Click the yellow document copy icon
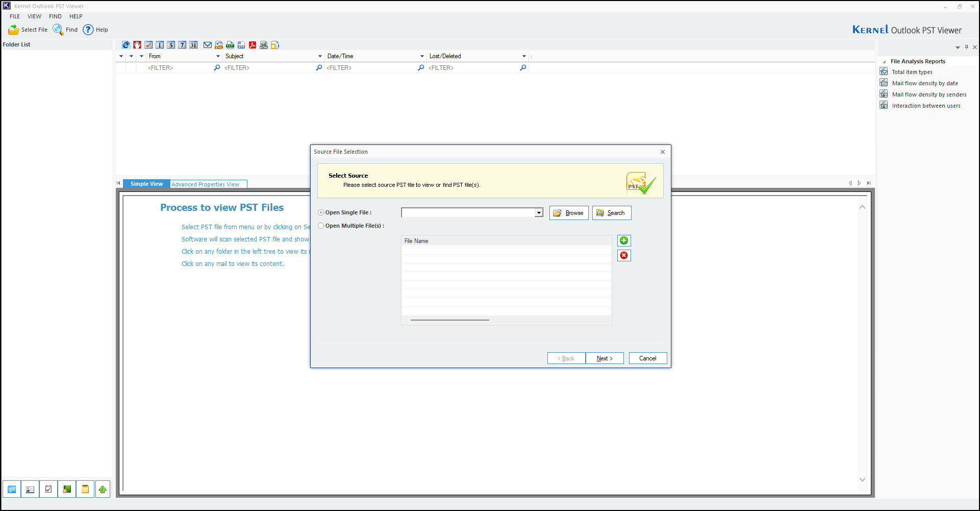The height and width of the screenshot is (511, 980). 275,45
